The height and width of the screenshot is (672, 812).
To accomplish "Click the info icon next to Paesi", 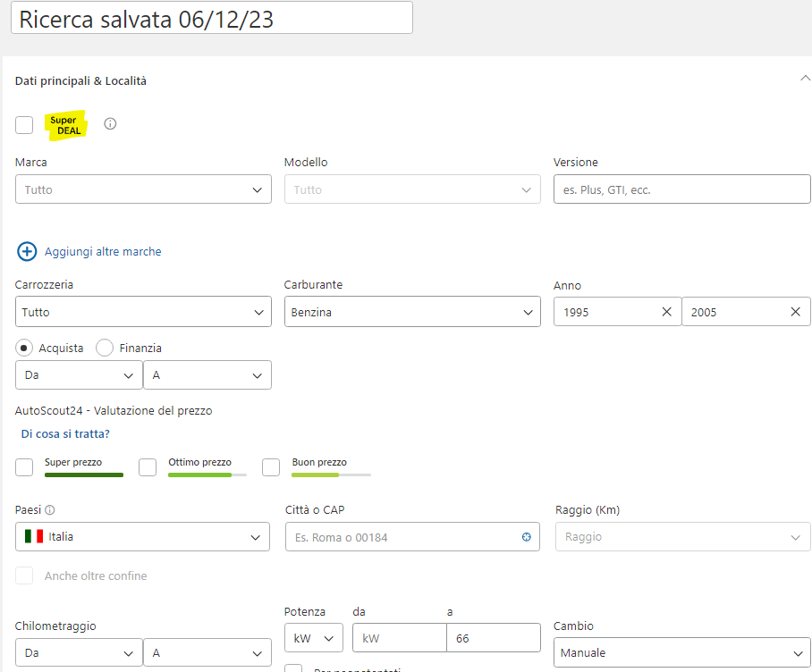I will coord(50,510).
